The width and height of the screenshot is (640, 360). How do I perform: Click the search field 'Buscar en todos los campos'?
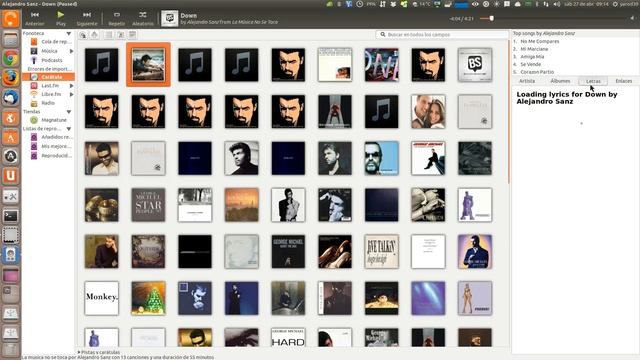coord(441,35)
